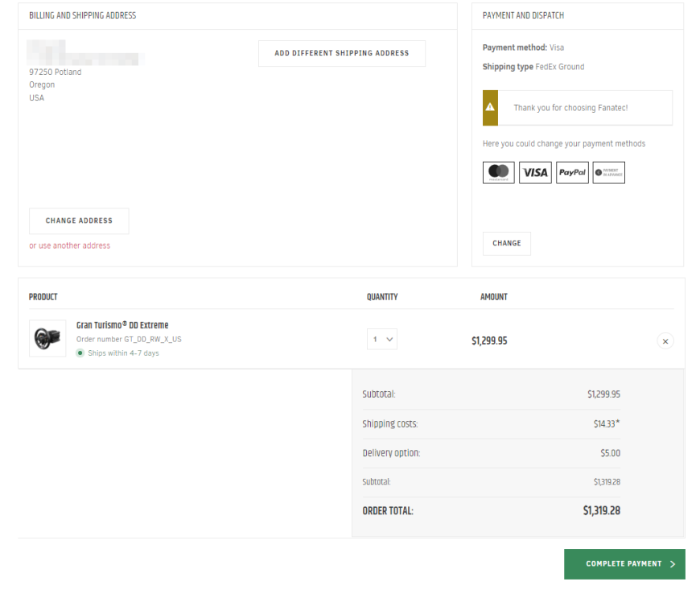Select the Visa payment icon
Screen dimensions: 700x594
pos(535,172)
